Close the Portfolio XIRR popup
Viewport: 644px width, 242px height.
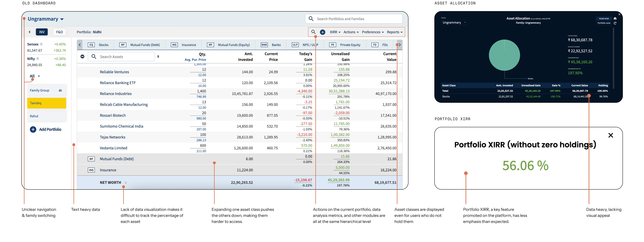click(610, 135)
